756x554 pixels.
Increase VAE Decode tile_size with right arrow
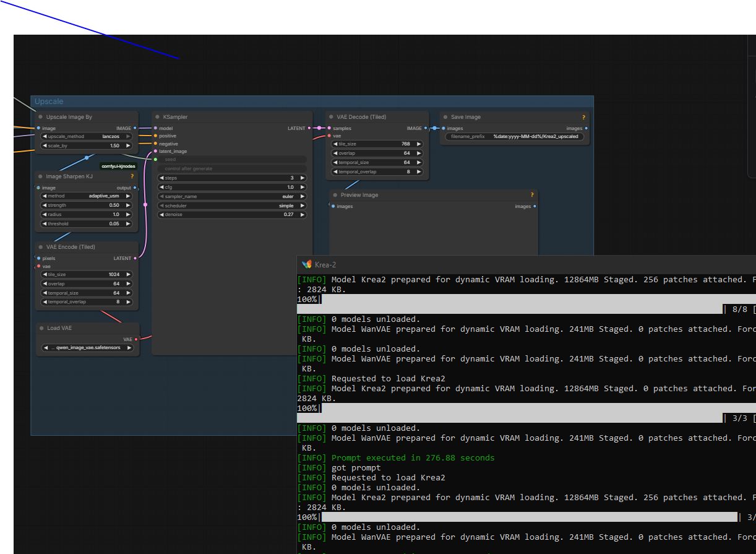[x=419, y=144]
